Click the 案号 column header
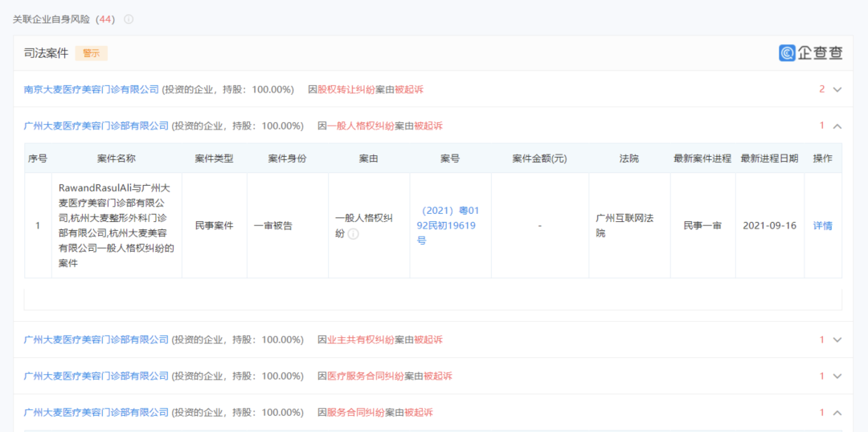 450,158
